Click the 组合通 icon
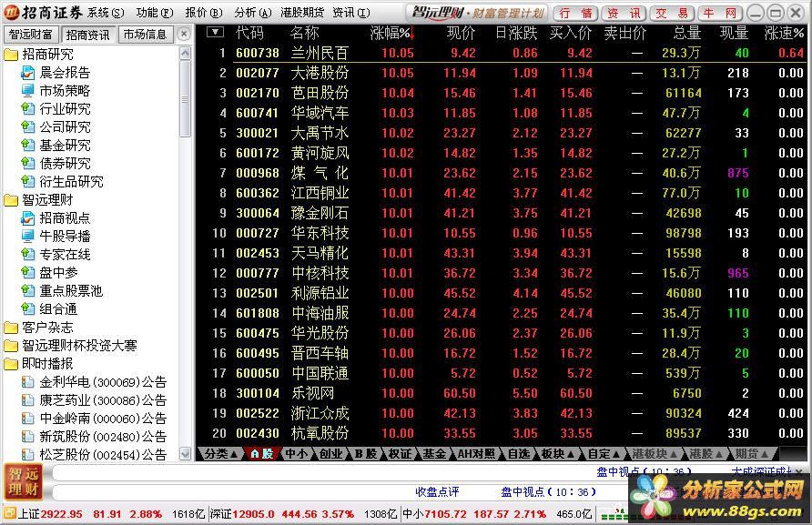Viewport: 812px width, 525px height. (27, 308)
